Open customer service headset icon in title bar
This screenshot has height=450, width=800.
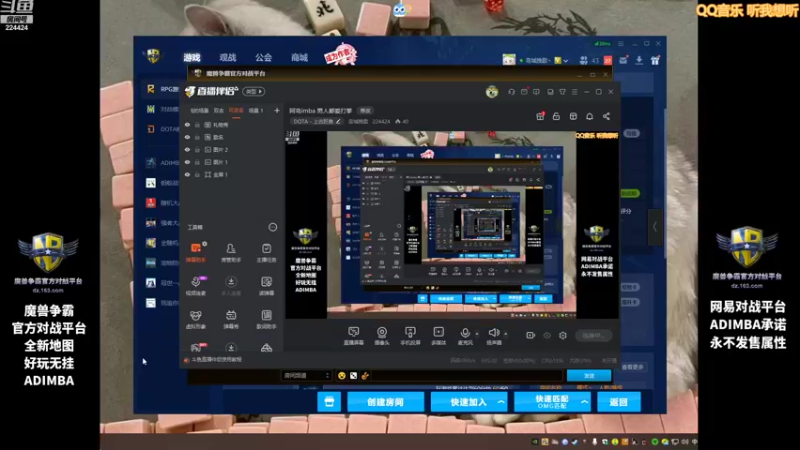pos(511,92)
